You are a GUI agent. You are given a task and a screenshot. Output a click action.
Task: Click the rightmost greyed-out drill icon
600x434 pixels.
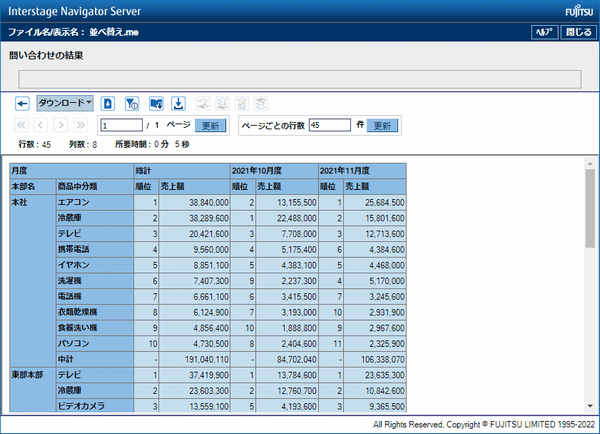tap(261, 103)
